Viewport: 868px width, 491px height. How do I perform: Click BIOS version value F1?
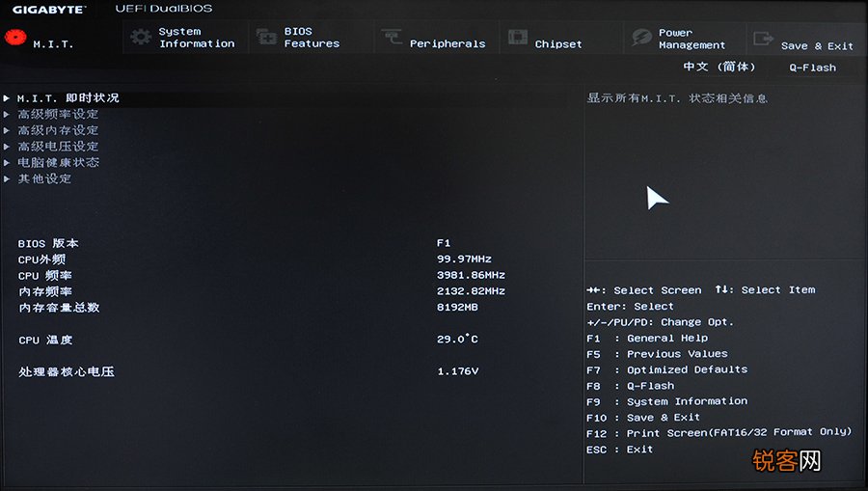coord(444,243)
